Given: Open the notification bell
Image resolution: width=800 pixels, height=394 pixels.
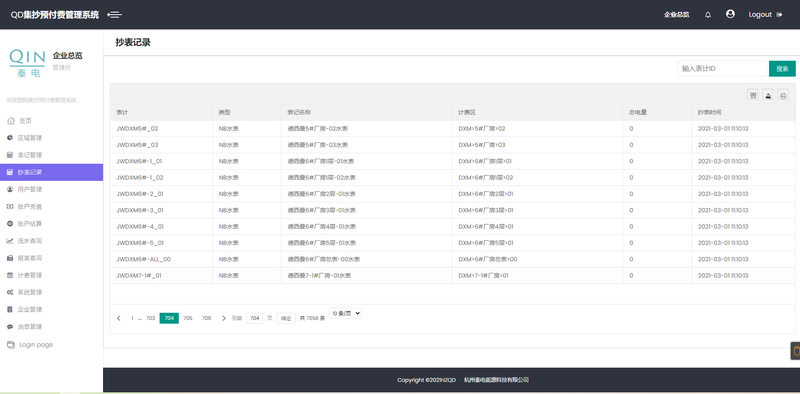Looking at the screenshot, I should [708, 15].
